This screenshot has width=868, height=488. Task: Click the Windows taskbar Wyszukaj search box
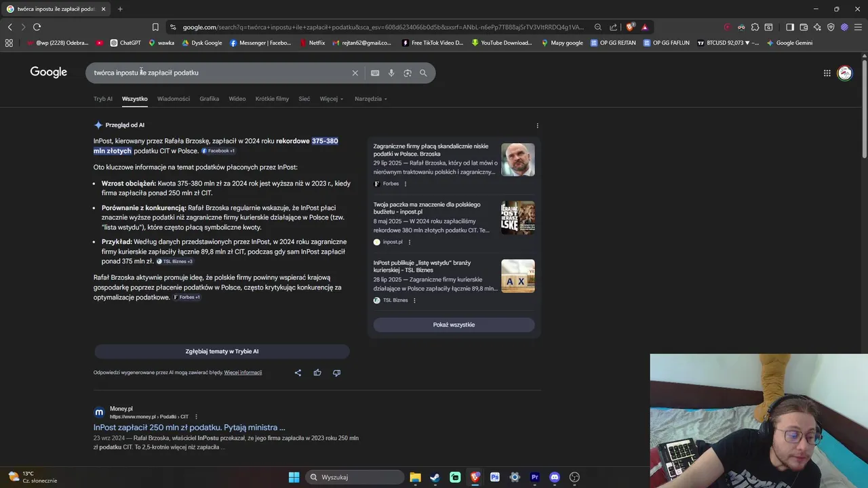(353, 477)
